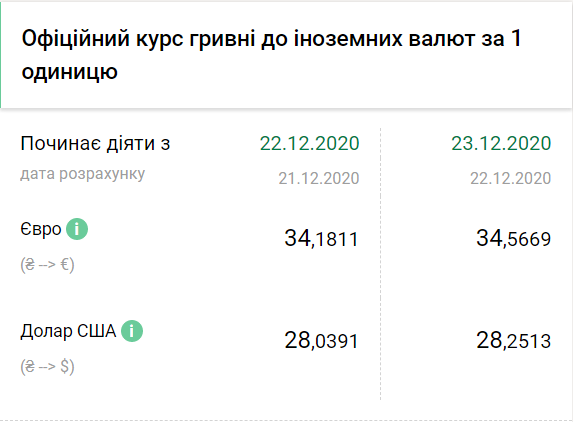Click the euro rate 34,1811
Image resolution: width=573 pixels, height=422 pixels.
321,239
